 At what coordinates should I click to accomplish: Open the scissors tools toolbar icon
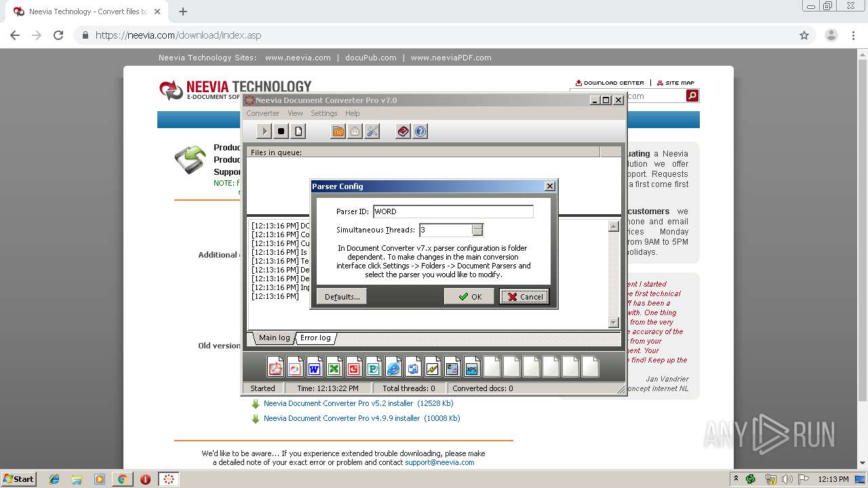click(x=372, y=131)
